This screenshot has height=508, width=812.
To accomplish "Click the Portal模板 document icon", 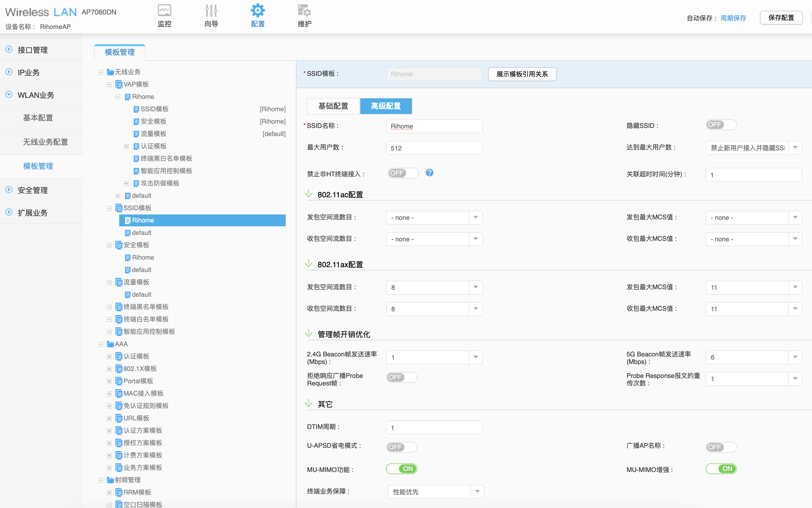I will point(119,381).
